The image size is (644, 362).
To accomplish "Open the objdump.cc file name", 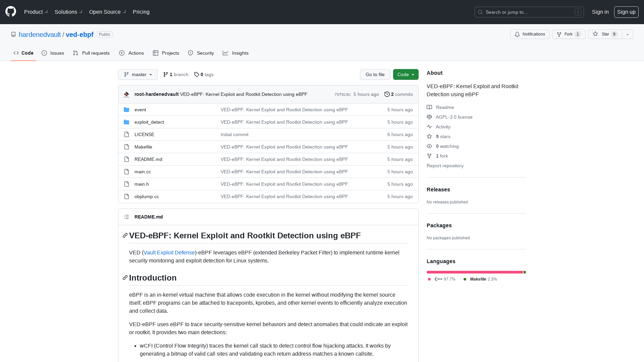I will 147,196.
